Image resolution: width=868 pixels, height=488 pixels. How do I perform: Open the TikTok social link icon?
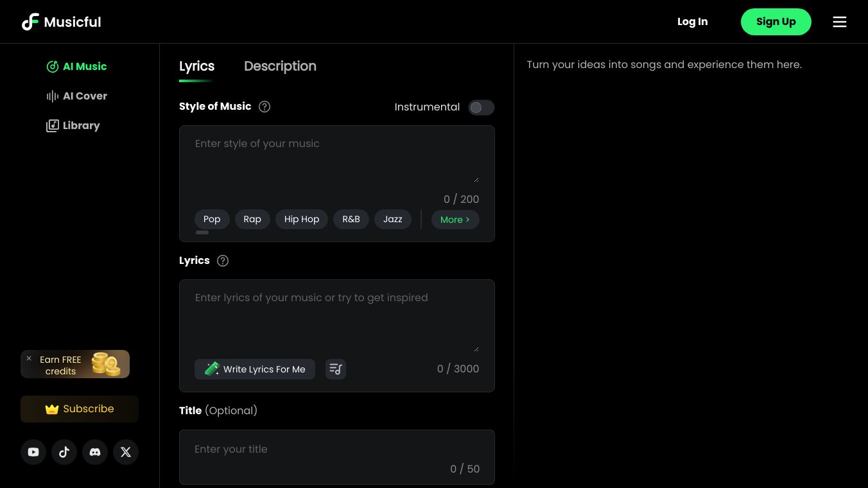64,452
